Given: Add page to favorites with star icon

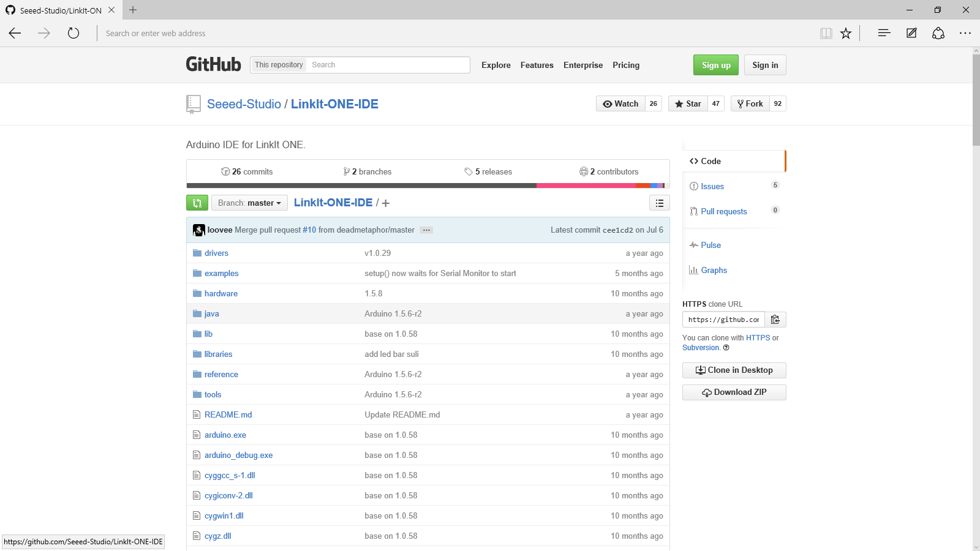Looking at the screenshot, I should coord(846,33).
